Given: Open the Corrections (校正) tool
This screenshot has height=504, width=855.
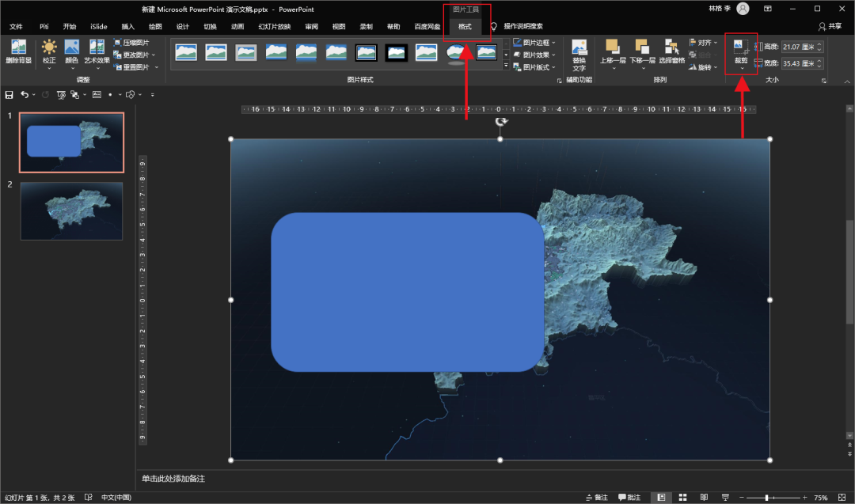Looking at the screenshot, I should point(49,51).
